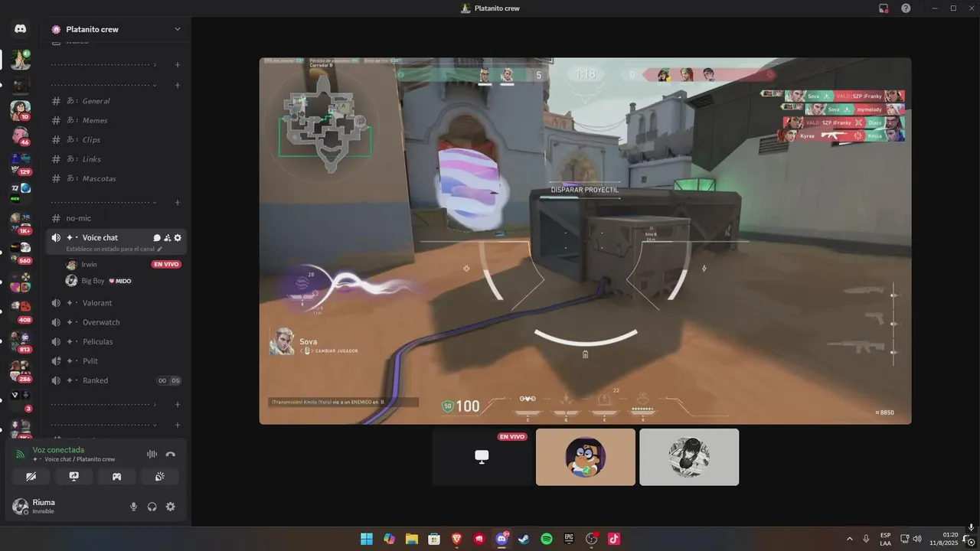Image resolution: width=980 pixels, height=551 pixels.
Task: Open noise suppression waveform icon
Action: click(152, 454)
